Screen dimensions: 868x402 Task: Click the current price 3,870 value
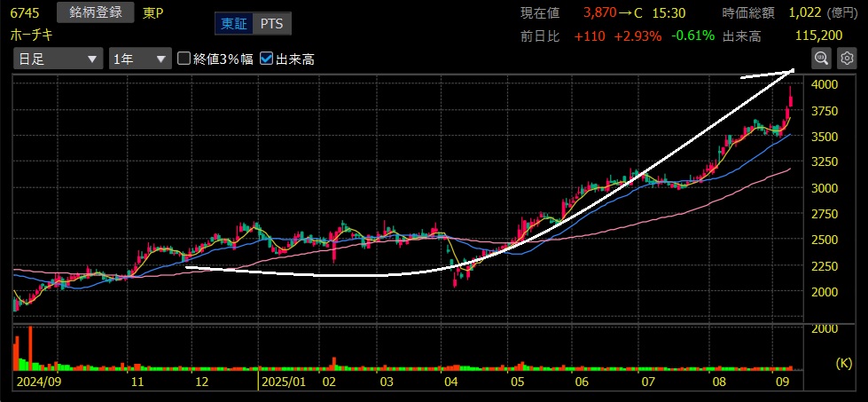[602, 13]
